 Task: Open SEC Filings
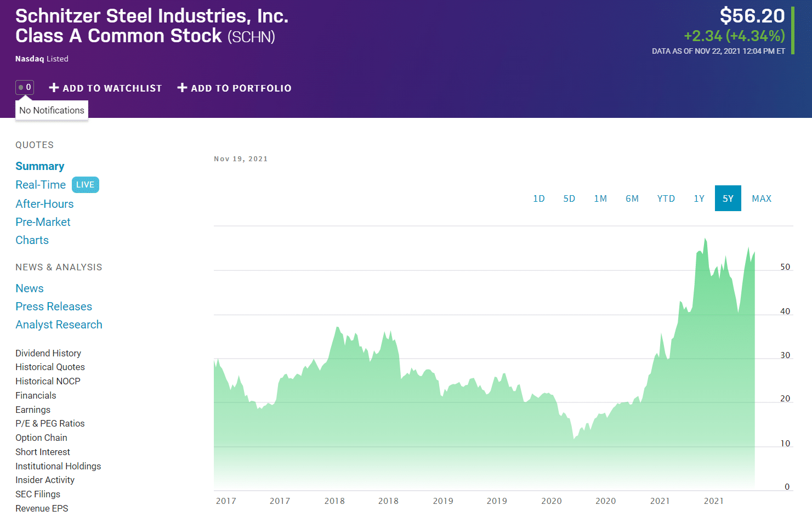coord(38,494)
